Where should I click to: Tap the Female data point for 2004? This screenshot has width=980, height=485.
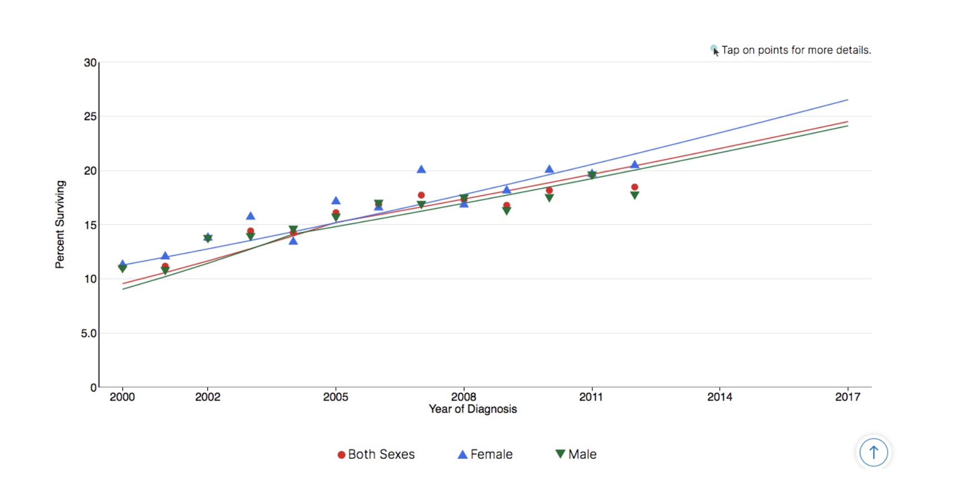pyautogui.click(x=293, y=241)
